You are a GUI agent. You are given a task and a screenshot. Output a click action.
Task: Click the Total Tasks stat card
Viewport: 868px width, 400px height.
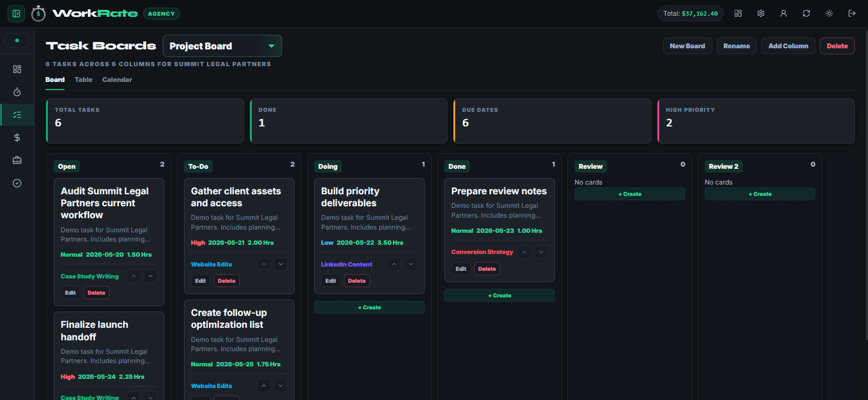point(145,121)
